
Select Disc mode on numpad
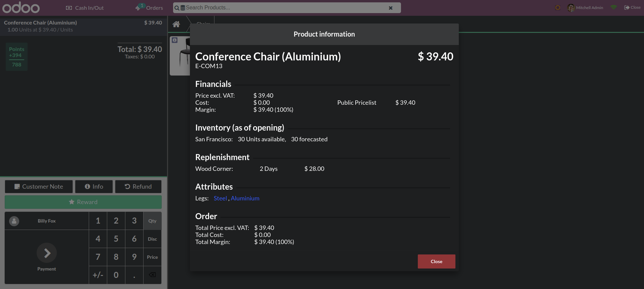[152, 239]
